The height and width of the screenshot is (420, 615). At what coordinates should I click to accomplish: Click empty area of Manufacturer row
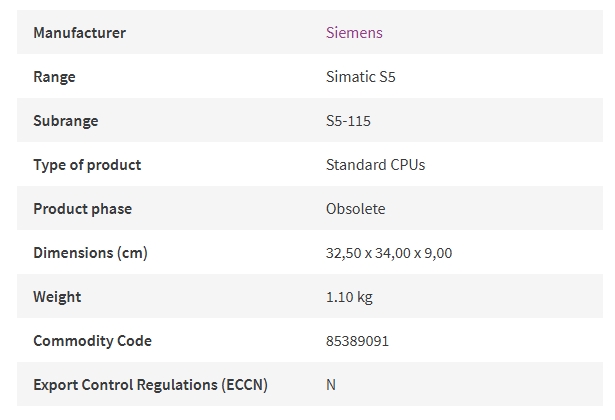click(490, 32)
